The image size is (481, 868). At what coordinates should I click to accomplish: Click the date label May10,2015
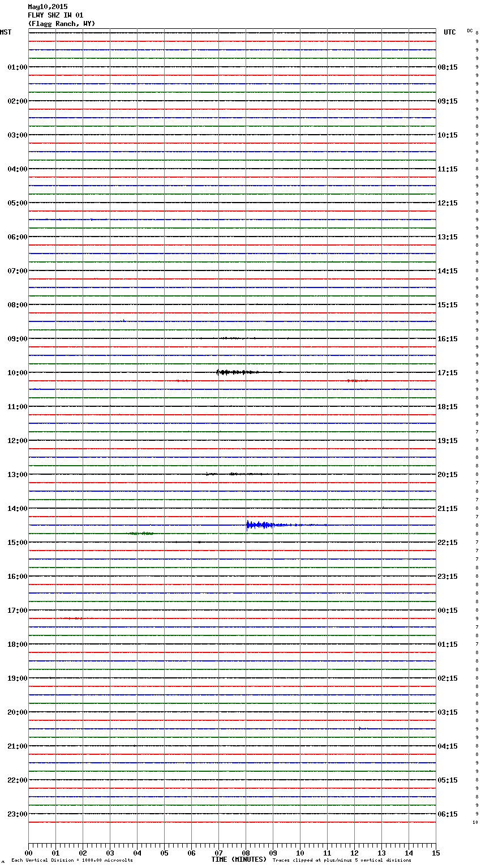click(x=48, y=7)
